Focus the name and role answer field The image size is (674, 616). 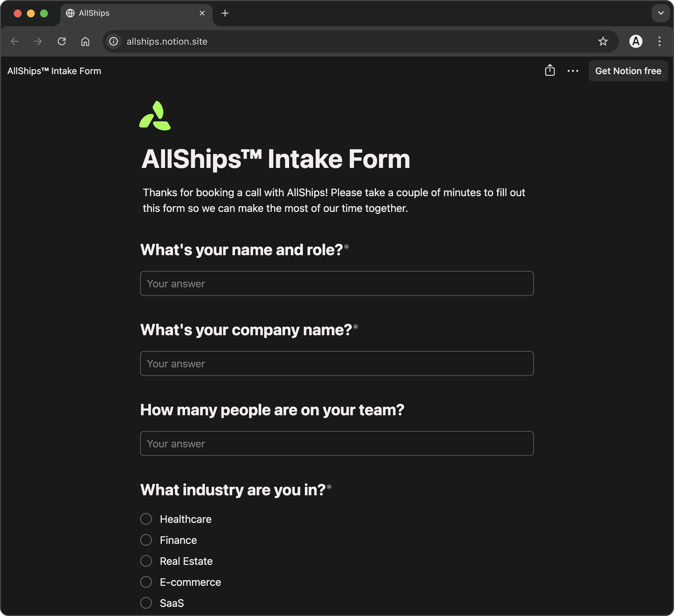[337, 283]
